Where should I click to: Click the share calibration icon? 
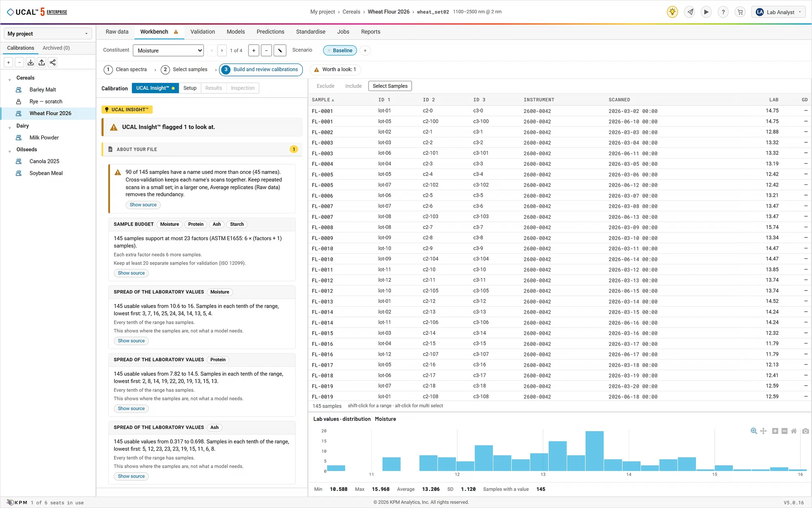[x=53, y=62]
